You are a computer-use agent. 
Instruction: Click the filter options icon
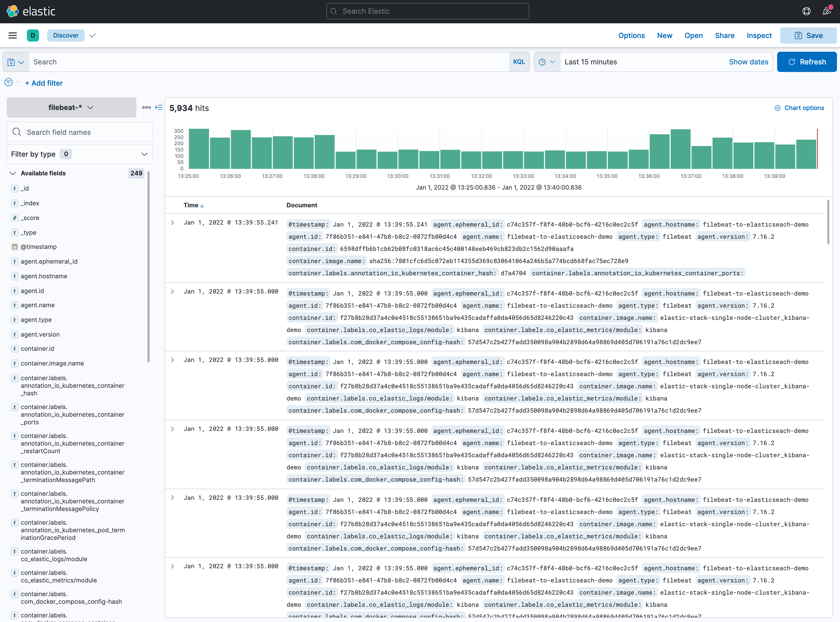pyautogui.click(x=9, y=82)
